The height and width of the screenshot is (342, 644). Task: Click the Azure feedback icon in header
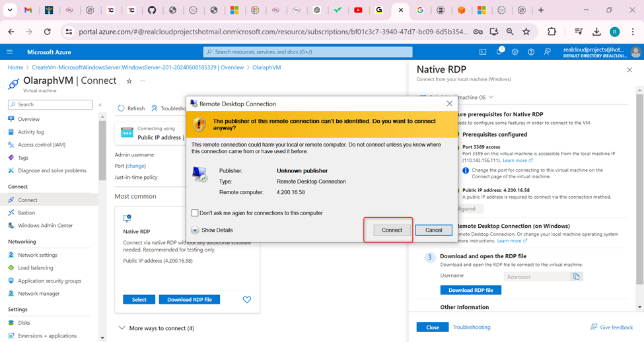(547, 52)
